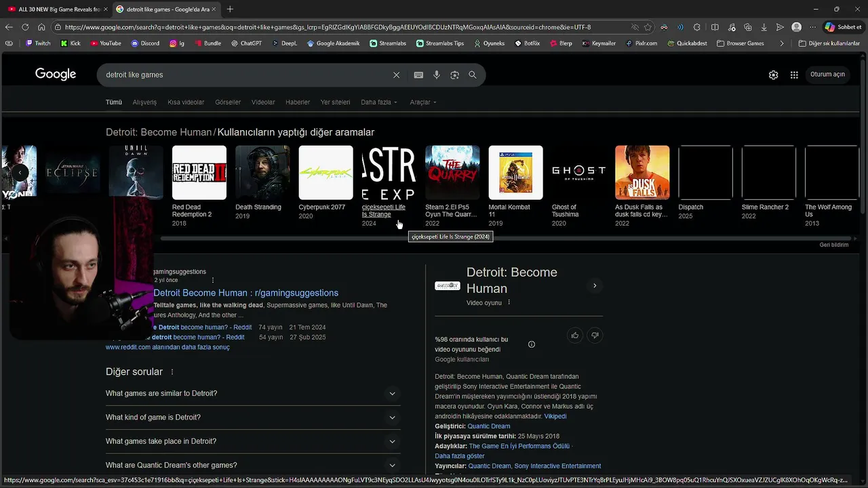Screen dimensions: 868x488
Task: Expand 'What games take place in Detroit?'
Action: point(253,441)
